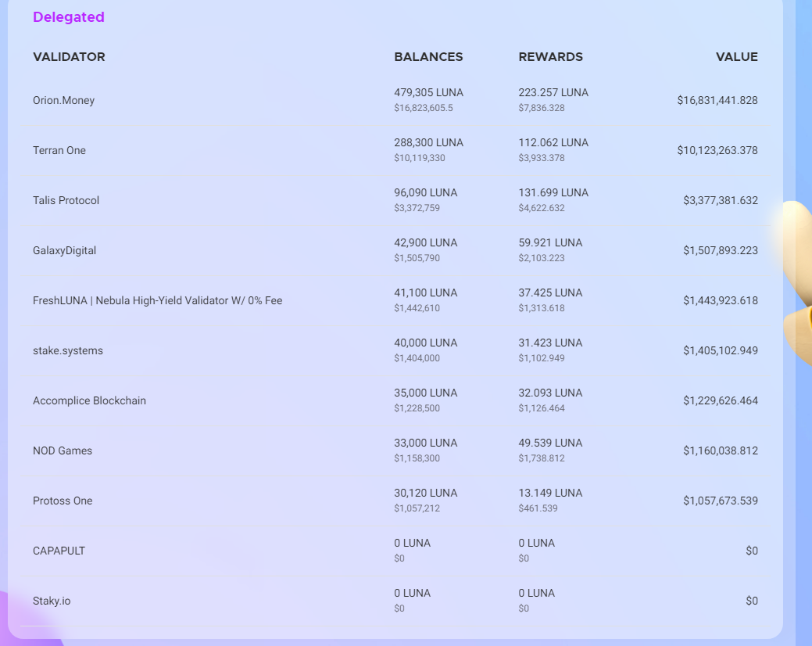Open the FreshLUNA Nebula High-Yield validator
This screenshot has width=812, height=646.
tap(157, 300)
